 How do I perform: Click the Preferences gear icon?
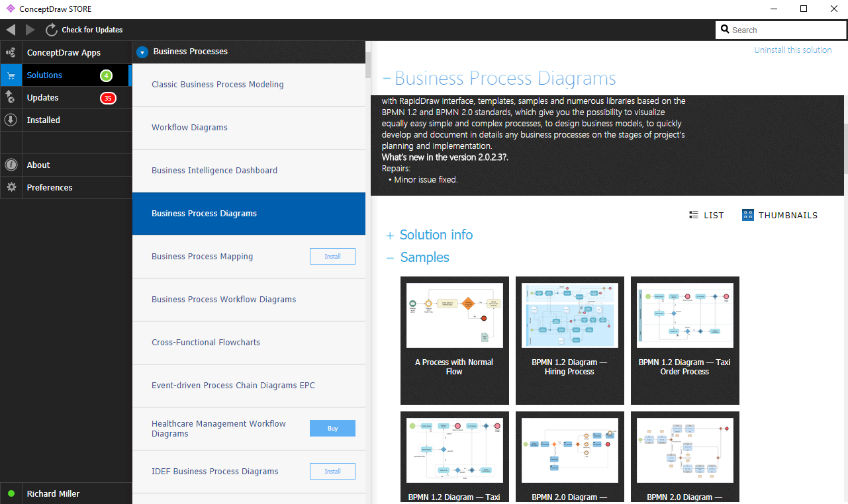tap(11, 188)
